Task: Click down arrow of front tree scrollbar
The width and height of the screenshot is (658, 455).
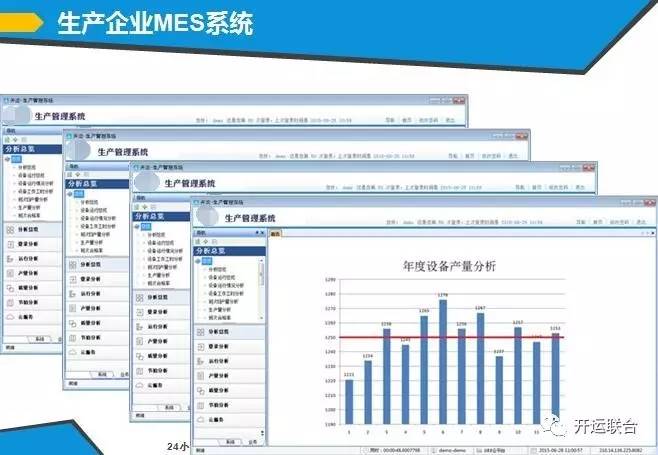Action: [x=264, y=320]
